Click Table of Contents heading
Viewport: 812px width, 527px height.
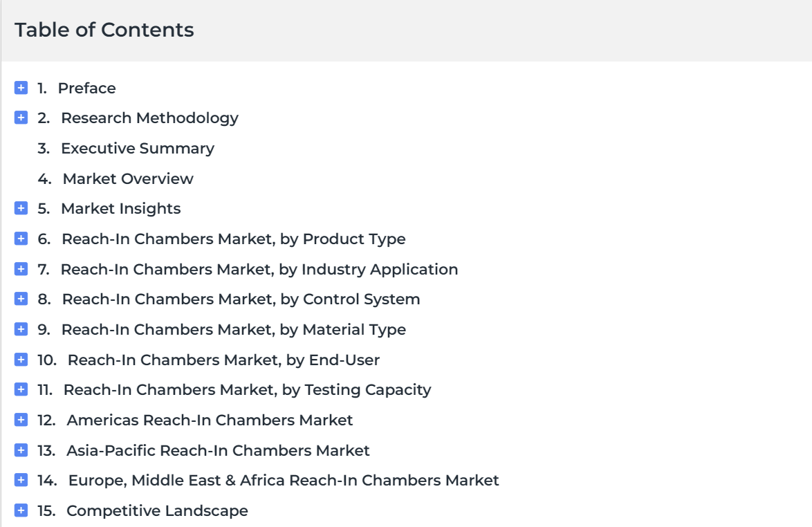click(104, 30)
